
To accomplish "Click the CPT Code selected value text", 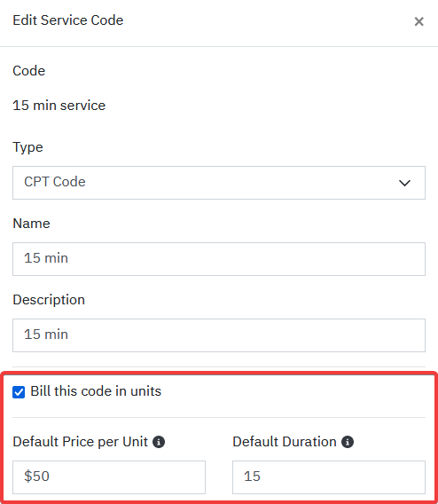I will click(55, 182).
